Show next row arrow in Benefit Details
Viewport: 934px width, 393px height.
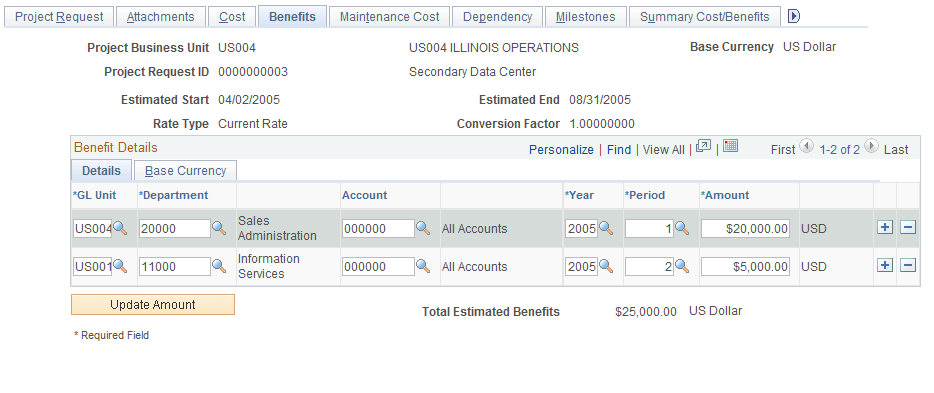(871, 146)
